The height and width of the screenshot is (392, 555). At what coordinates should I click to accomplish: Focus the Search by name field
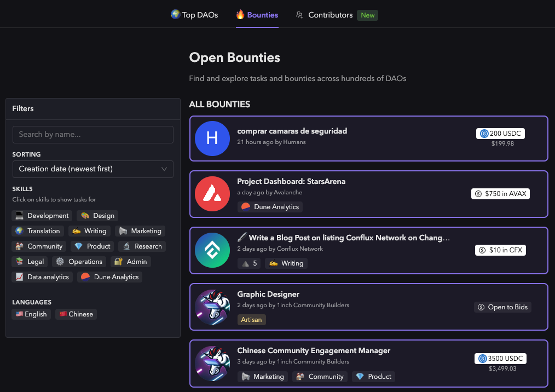(92, 135)
